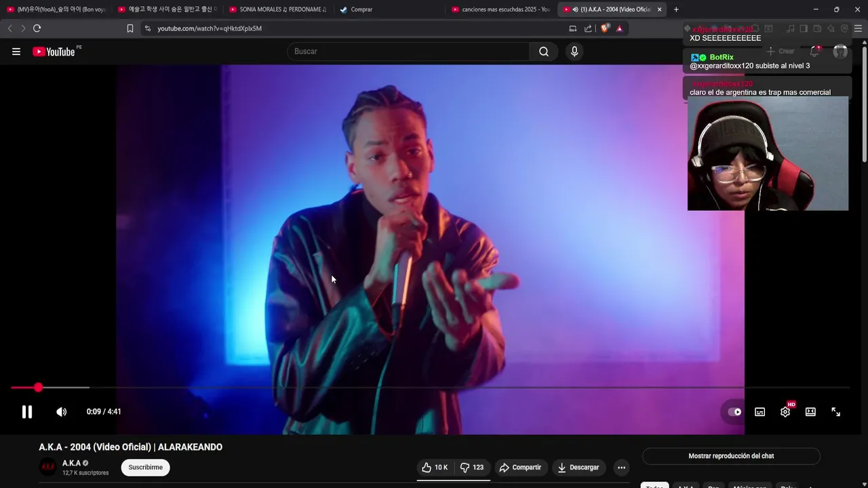Click the Crear button
This screenshot has height=488, width=868.
pyautogui.click(x=781, y=52)
